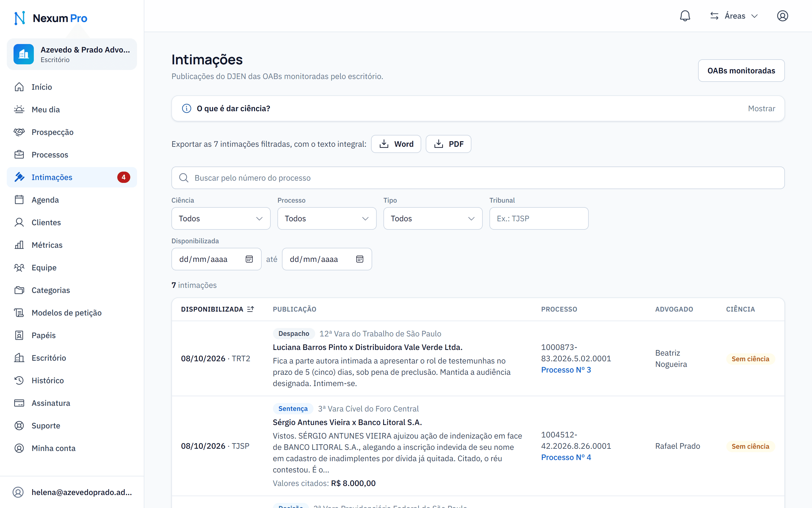The width and height of the screenshot is (812, 508).
Task: Export intimações to PDF
Action: tap(448, 144)
